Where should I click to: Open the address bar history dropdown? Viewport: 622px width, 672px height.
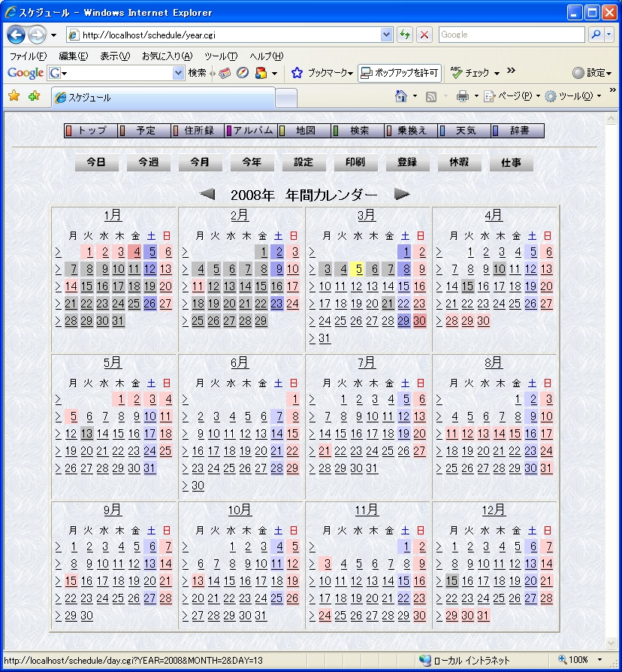point(386,35)
